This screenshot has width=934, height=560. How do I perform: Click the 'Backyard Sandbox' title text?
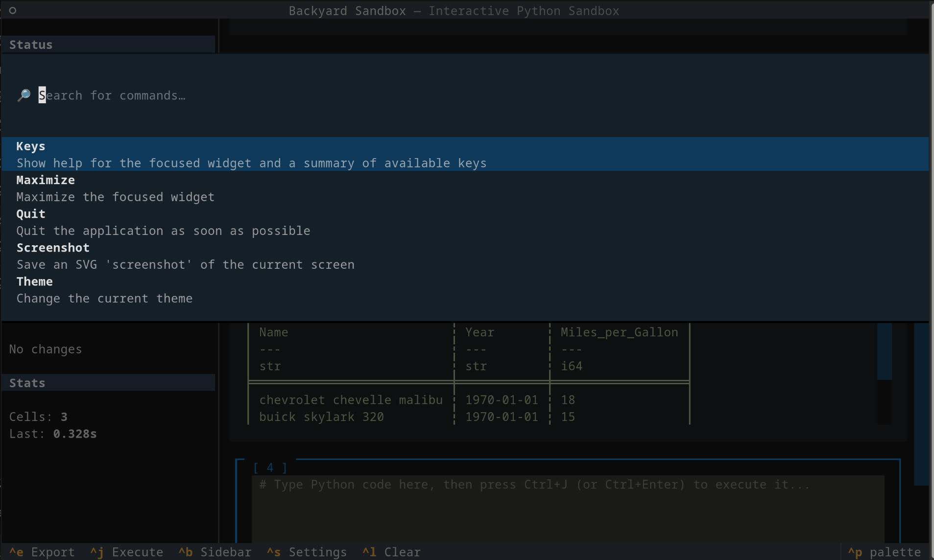347,11
